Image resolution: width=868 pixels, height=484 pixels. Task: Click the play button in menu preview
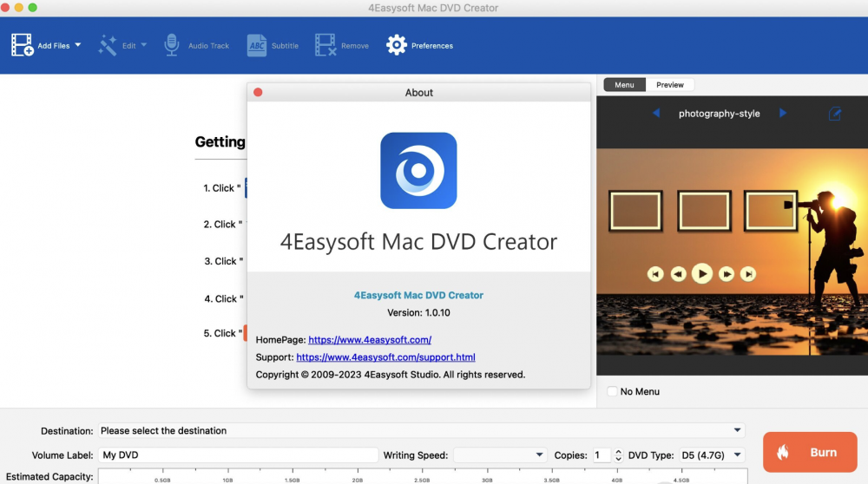point(702,274)
